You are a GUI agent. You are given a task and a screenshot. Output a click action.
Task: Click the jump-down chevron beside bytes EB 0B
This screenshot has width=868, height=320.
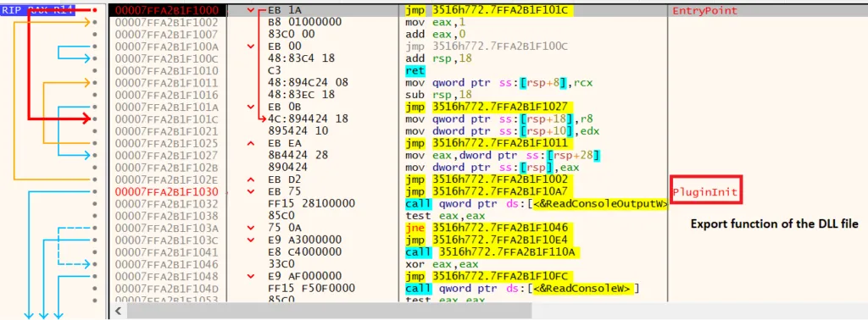tap(251, 107)
